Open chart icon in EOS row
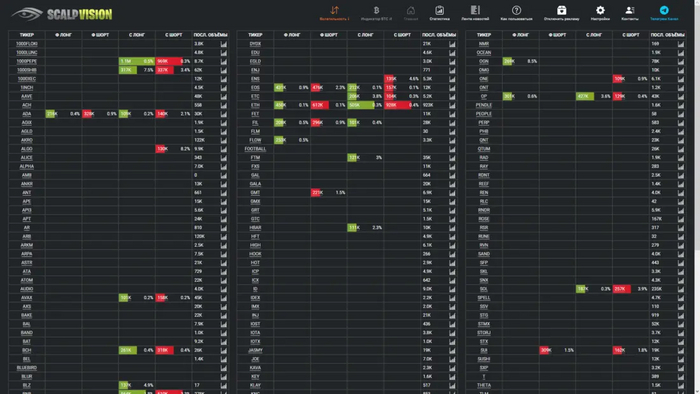Viewport: 700px width, 394px height. (452, 87)
